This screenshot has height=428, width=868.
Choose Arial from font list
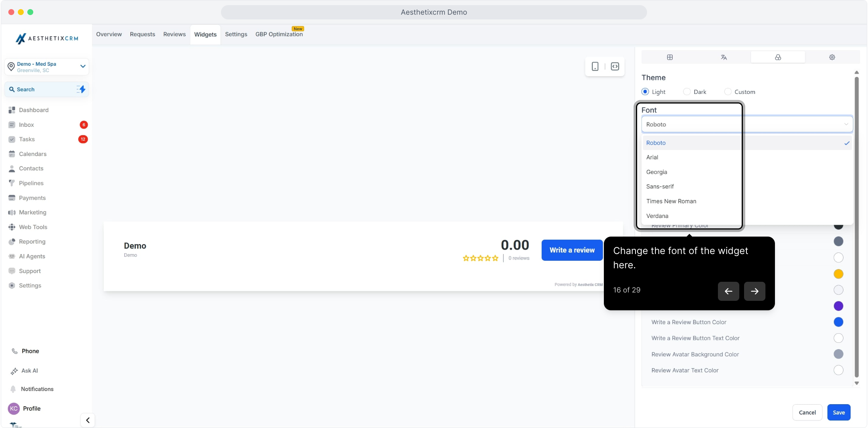pos(747,157)
